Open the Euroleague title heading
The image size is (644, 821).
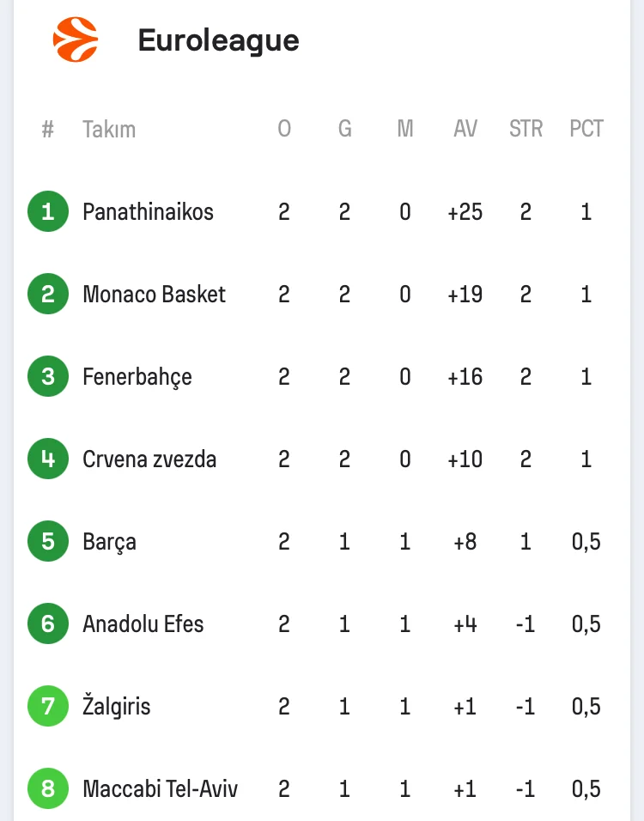point(218,40)
